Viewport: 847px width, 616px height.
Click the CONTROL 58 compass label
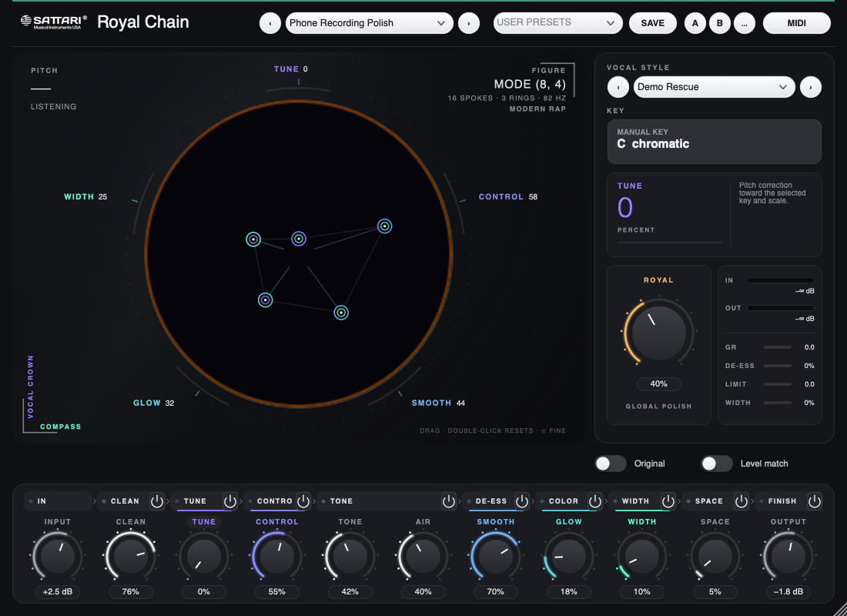[507, 196]
